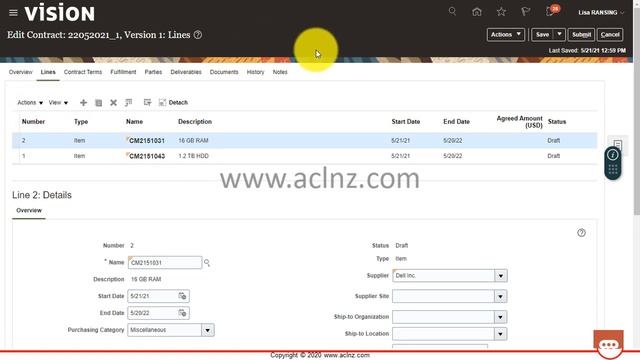640x360 pixels.
Task: Open help icon in Line 2 details
Action: [x=581, y=233]
